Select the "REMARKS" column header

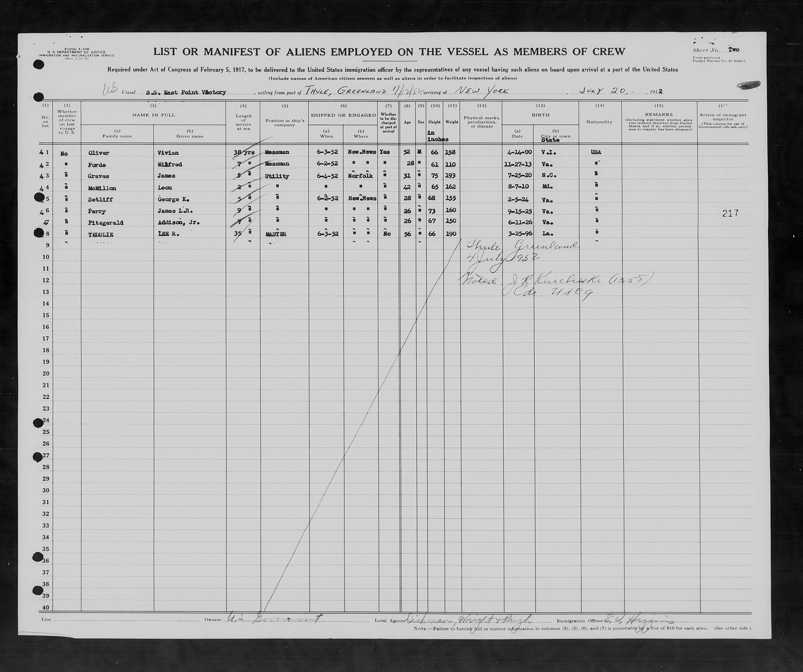pos(659,115)
